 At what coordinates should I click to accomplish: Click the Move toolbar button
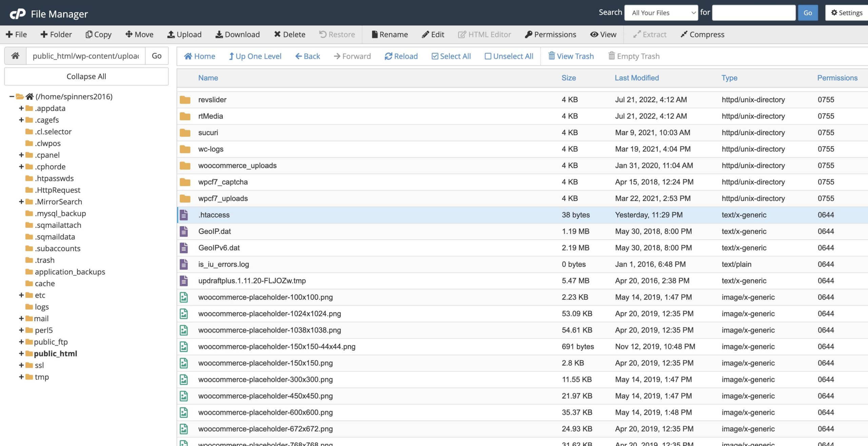(139, 34)
